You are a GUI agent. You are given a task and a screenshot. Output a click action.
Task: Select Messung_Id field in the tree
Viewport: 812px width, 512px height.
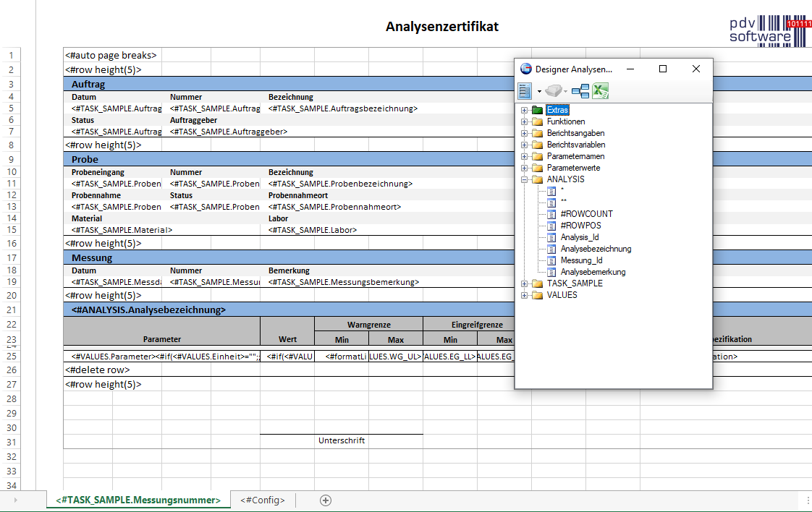click(x=581, y=260)
